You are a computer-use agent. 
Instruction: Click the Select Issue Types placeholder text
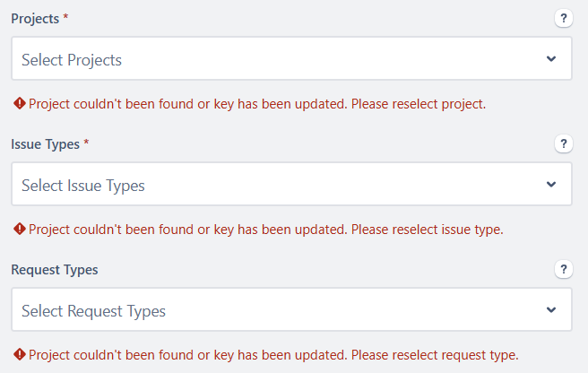click(83, 186)
